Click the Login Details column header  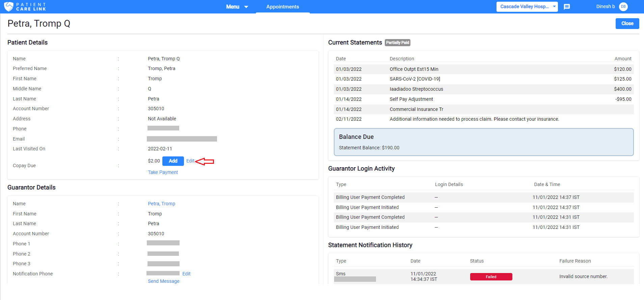coord(449,184)
